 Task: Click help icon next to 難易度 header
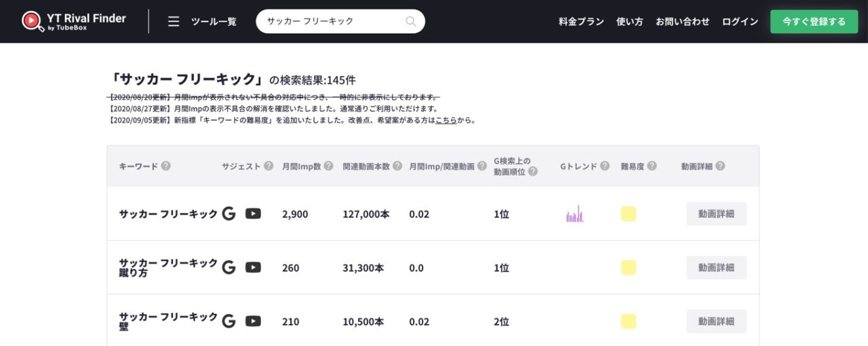tap(652, 166)
